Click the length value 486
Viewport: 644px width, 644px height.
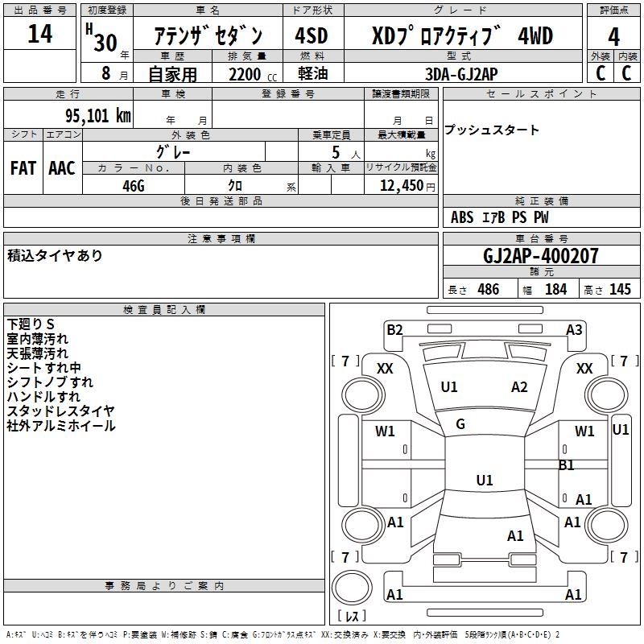[x=488, y=289]
